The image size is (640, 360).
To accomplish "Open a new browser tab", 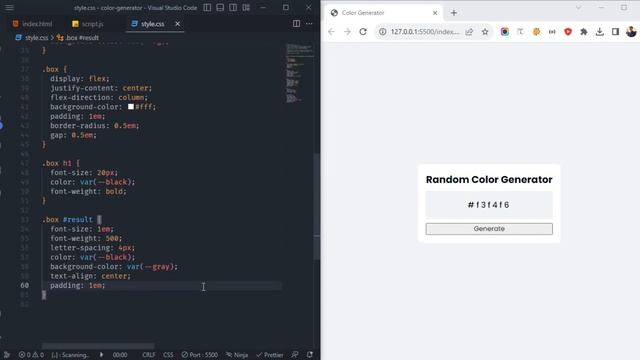I will tap(454, 13).
